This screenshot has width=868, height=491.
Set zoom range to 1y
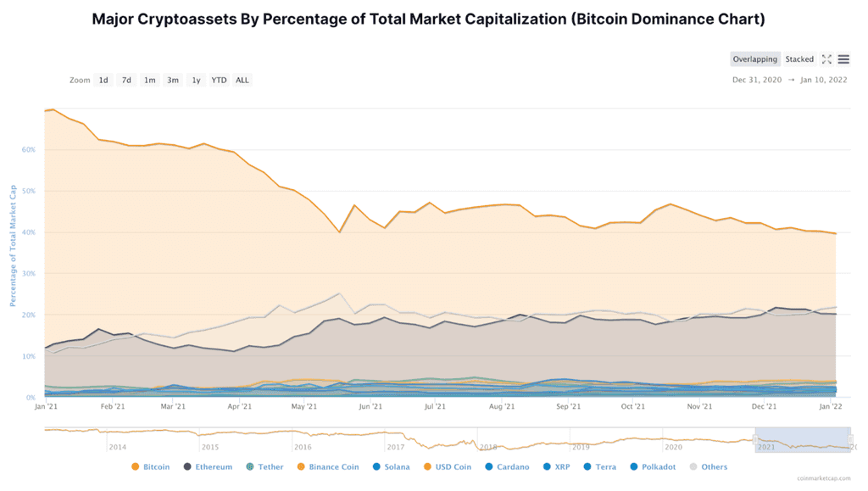[x=196, y=81]
